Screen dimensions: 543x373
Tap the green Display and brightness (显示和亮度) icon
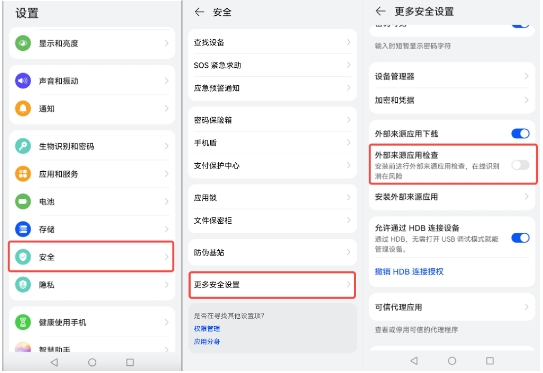point(23,43)
